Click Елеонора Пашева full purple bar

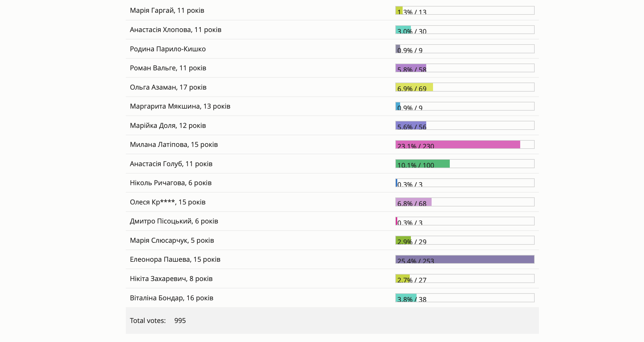(465, 259)
